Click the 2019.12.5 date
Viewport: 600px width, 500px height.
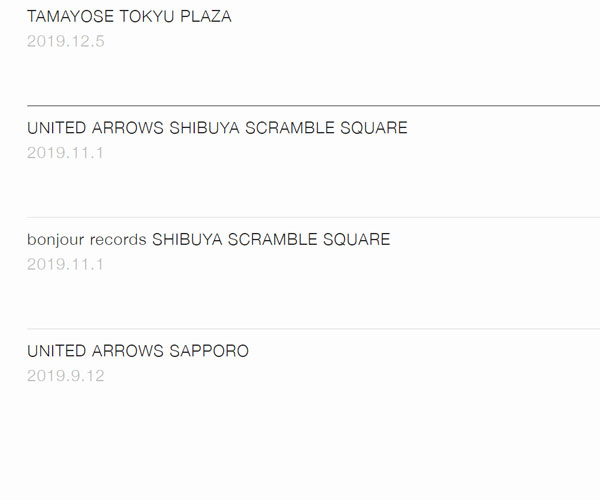point(66,41)
